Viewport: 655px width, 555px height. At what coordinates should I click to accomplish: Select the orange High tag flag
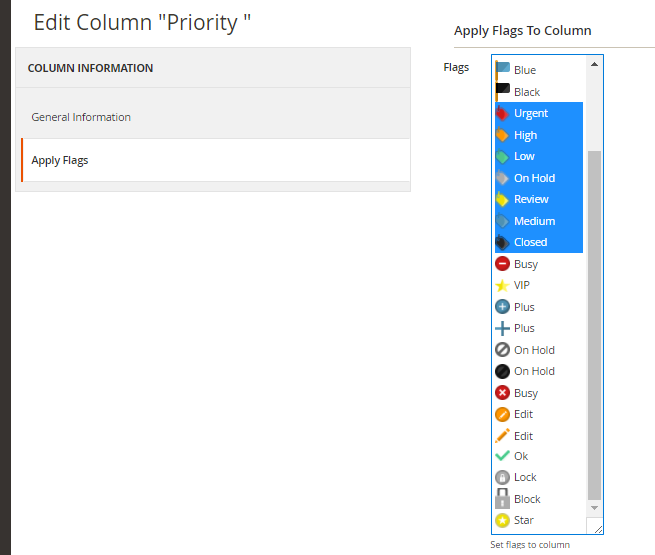[x=525, y=135]
